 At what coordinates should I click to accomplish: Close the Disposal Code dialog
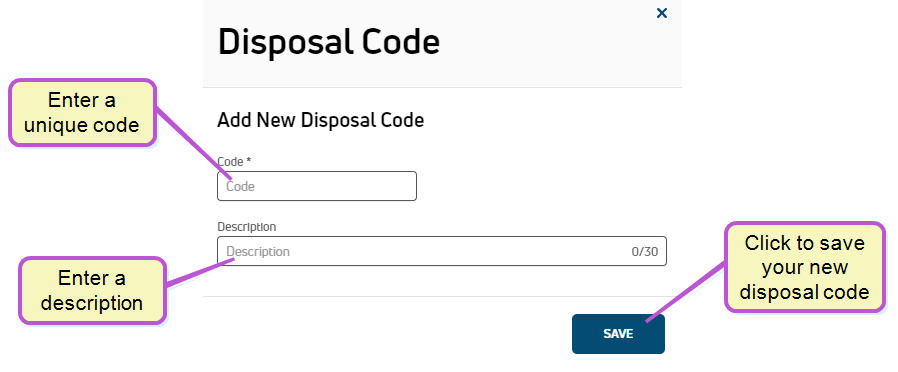coord(661,13)
